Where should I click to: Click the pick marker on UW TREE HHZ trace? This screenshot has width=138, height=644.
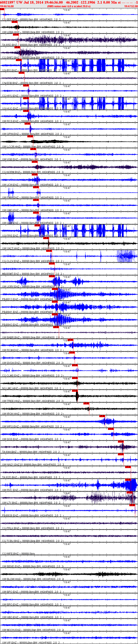click(x=75, y=390)
